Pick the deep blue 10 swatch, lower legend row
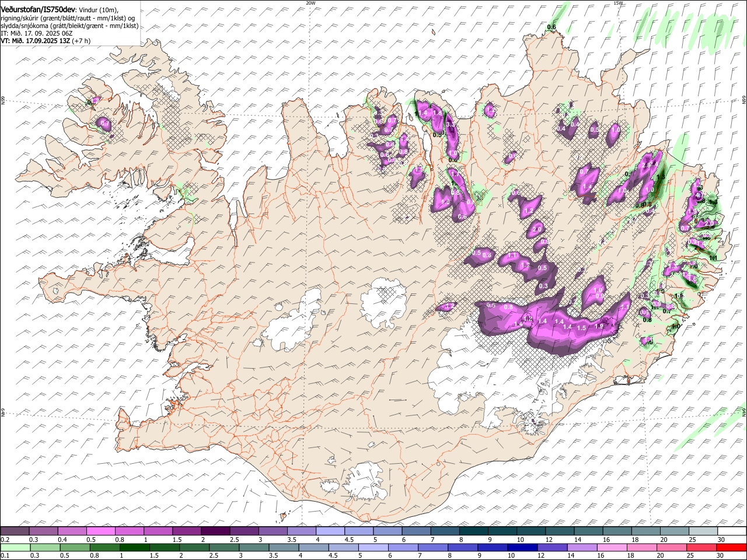 pos(522,547)
